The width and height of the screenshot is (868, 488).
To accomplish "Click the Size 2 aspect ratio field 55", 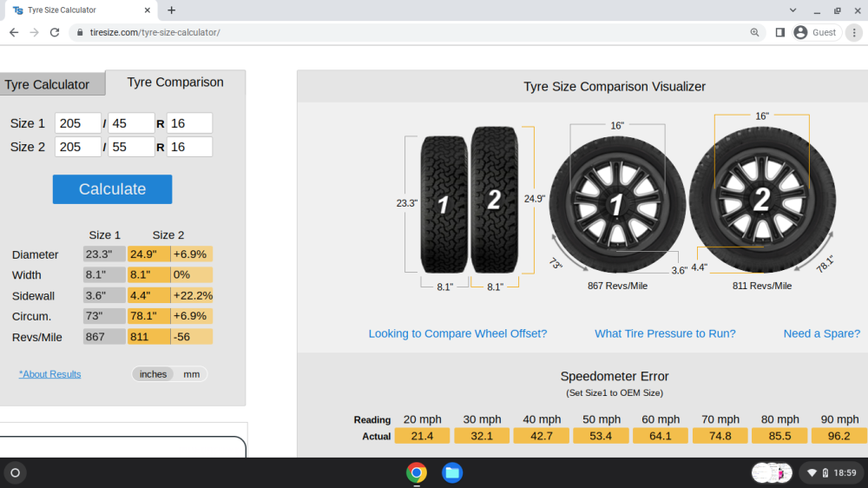I will (131, 147).
